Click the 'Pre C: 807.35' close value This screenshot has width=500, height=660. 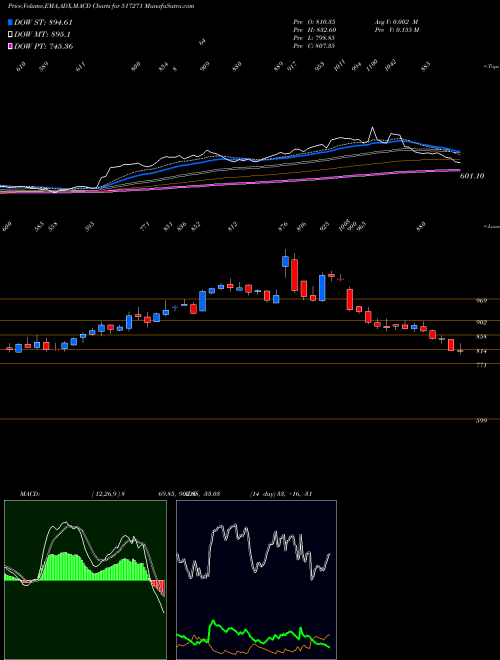pyautogui.click(x=314, y=46)
